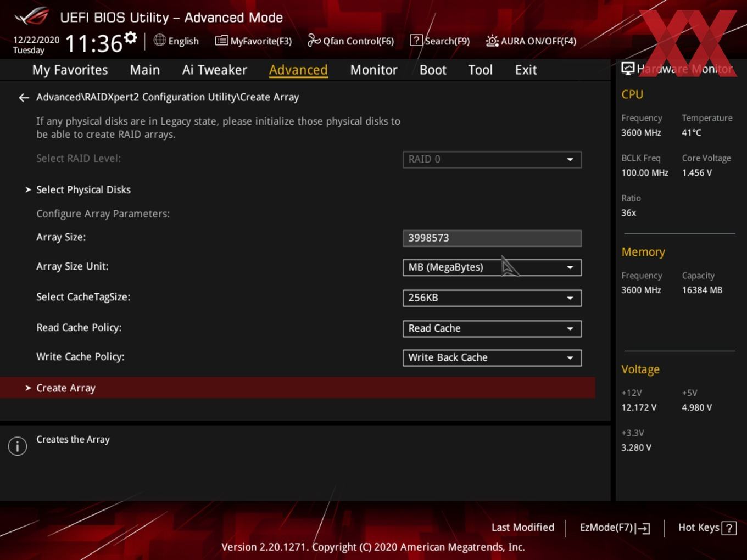Click the English language button

pos(176,41)
